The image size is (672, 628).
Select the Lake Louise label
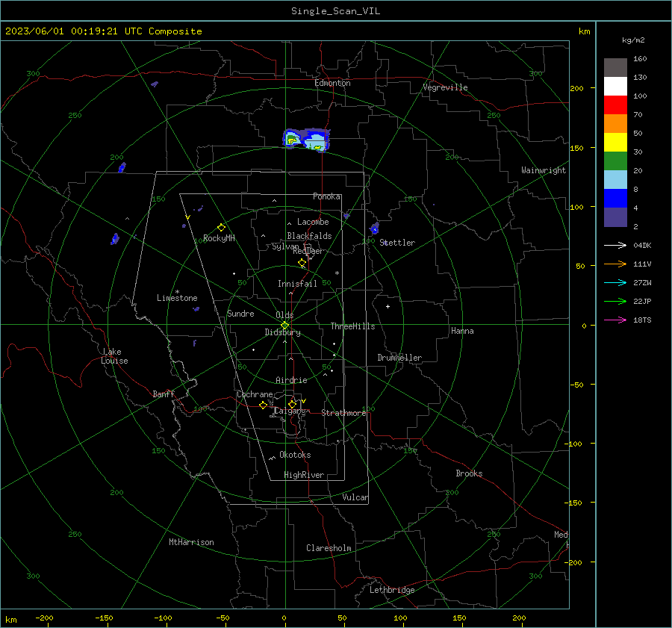pyautogui.click(x=114, y=356)
